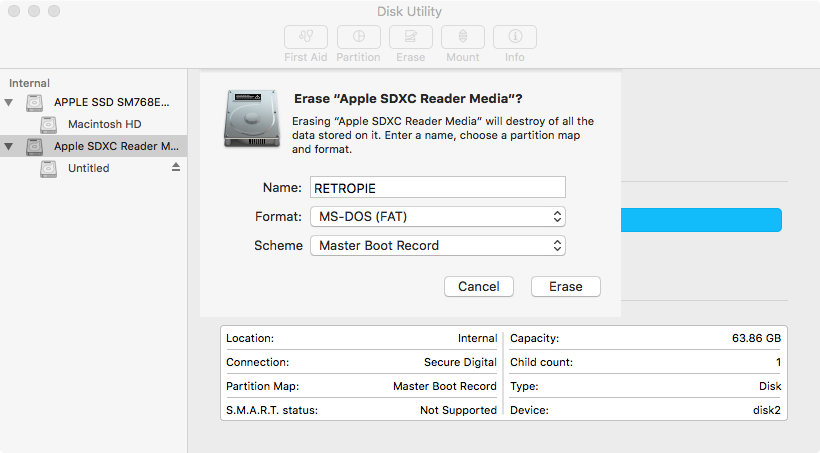Select the Untitled volume in sidebar
Viewport: 820px width, 453px height.
point(88,168)
